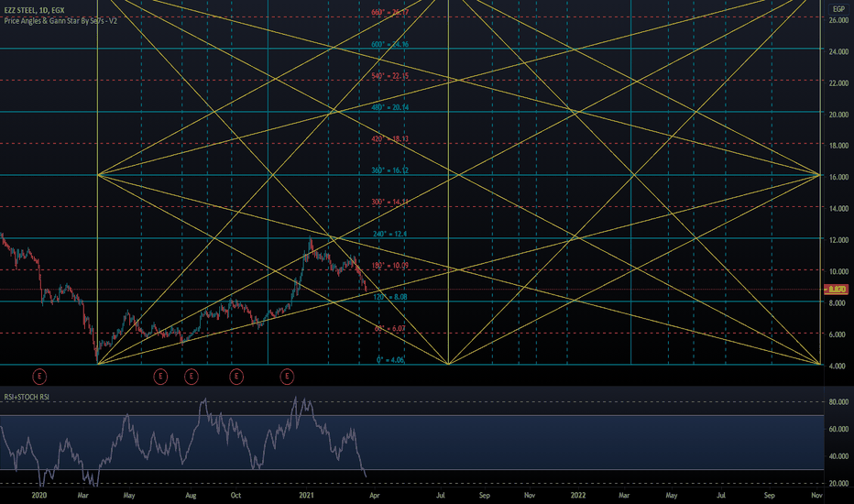Click 22.000 on the price axis
The image size is (854, 504).
[838, 83]
